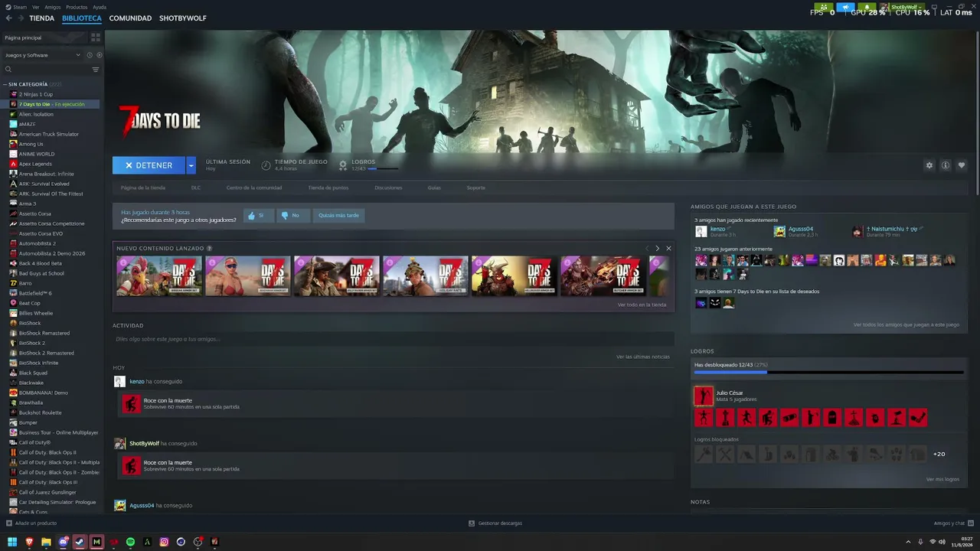Open Spotify from the Windows taskbar
Screen dimensions: 980x551
tap(130, 542)
